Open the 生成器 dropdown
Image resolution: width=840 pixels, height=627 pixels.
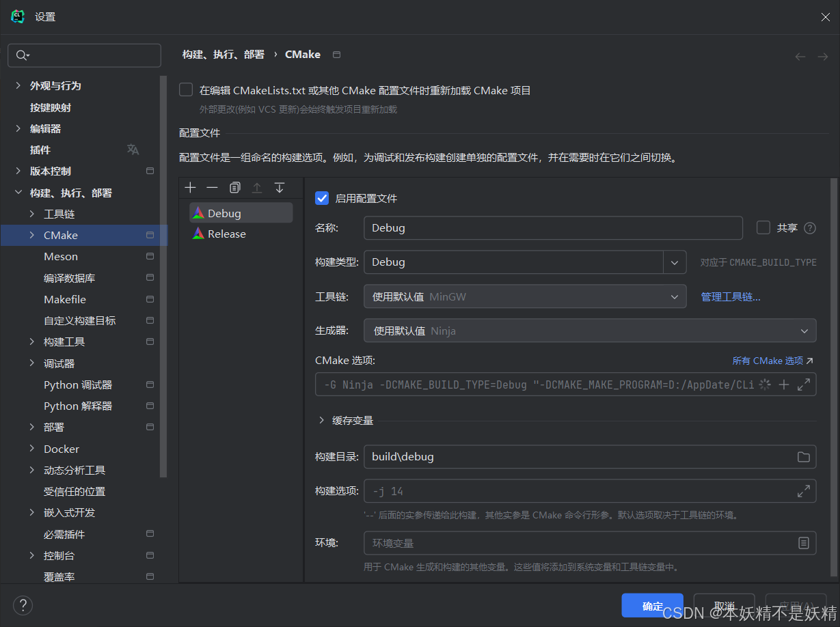pyautogui.click(x=590, y=331)
